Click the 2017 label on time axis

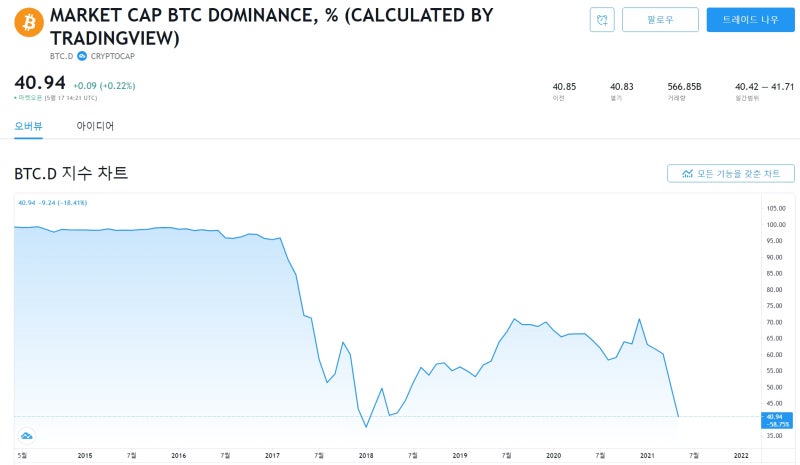click(x=272, y=455)
